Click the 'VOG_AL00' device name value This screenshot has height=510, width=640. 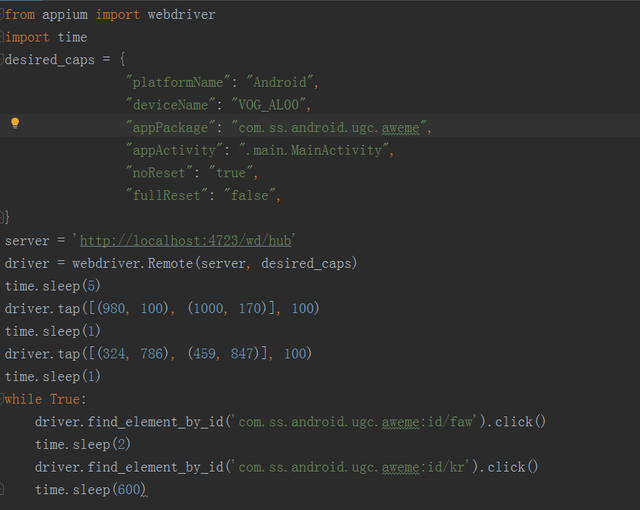click(x=269, y=105)
